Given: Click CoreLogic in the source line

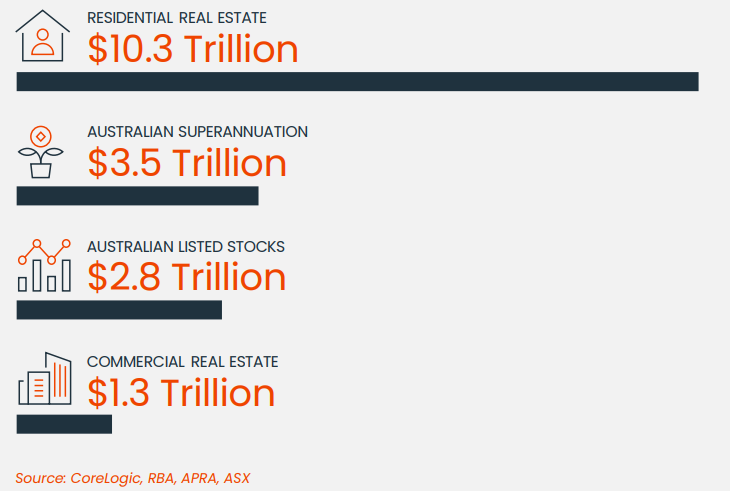Looking at the screenshot, I should [x=106, y=478].
